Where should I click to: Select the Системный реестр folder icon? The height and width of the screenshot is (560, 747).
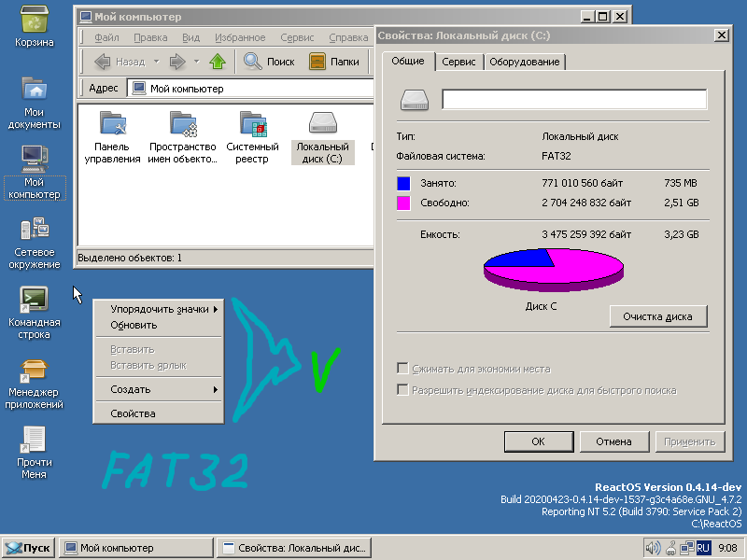[x=252, y=138]
